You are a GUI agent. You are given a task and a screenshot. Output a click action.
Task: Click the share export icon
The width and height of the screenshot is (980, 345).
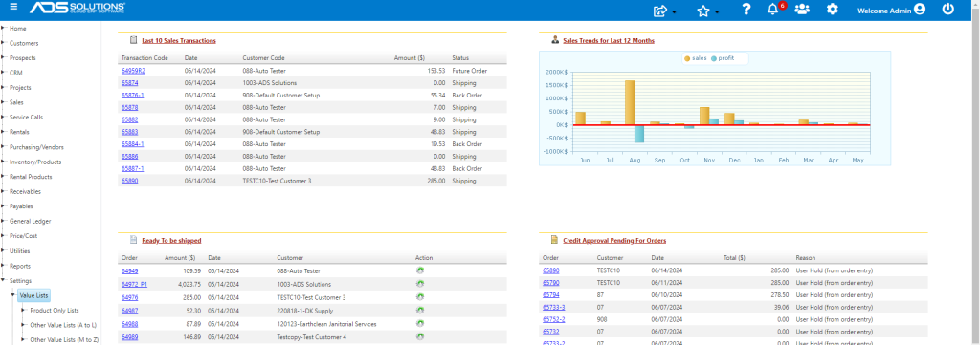coord(660,10)
